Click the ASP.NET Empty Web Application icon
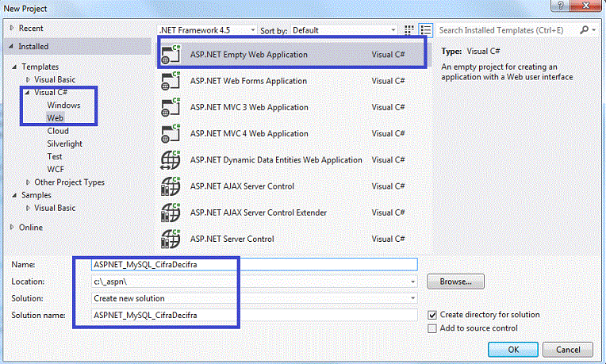The height and width of the screenshot is (364, 606). pos(171,55)
